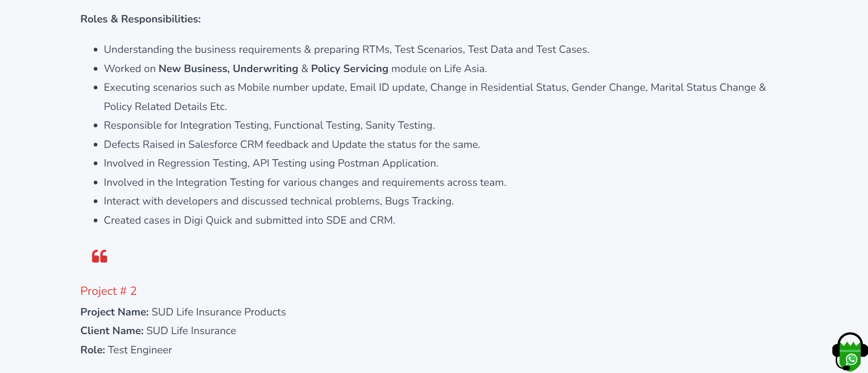Screen dimensions: 868x373
Task: Click the Project Name label
Action: pos(114,312)
